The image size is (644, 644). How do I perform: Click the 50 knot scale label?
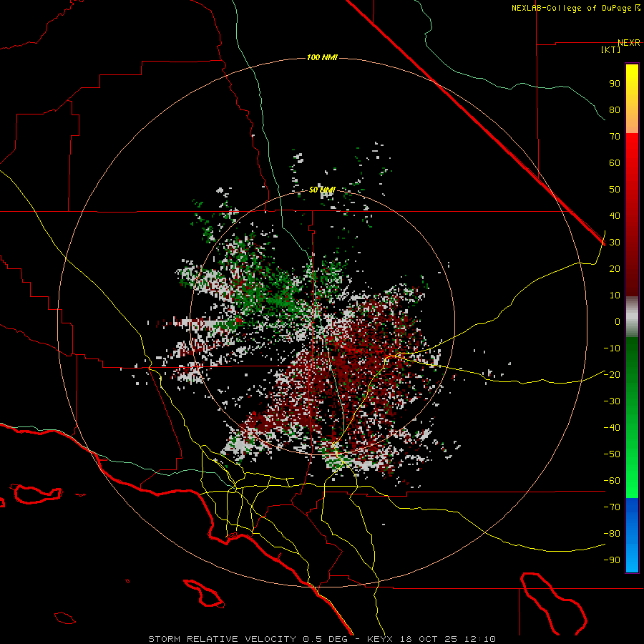pos(615,190)
